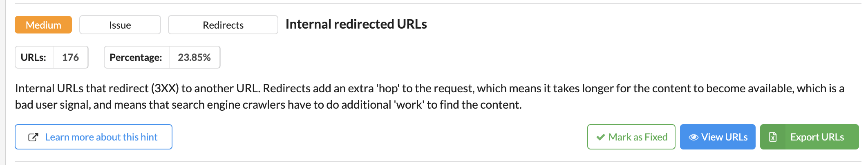Select the 23.85% percentage value
The height and width of the screenshot is (165, 868).
pyautogui.click(x=195, y=57)
